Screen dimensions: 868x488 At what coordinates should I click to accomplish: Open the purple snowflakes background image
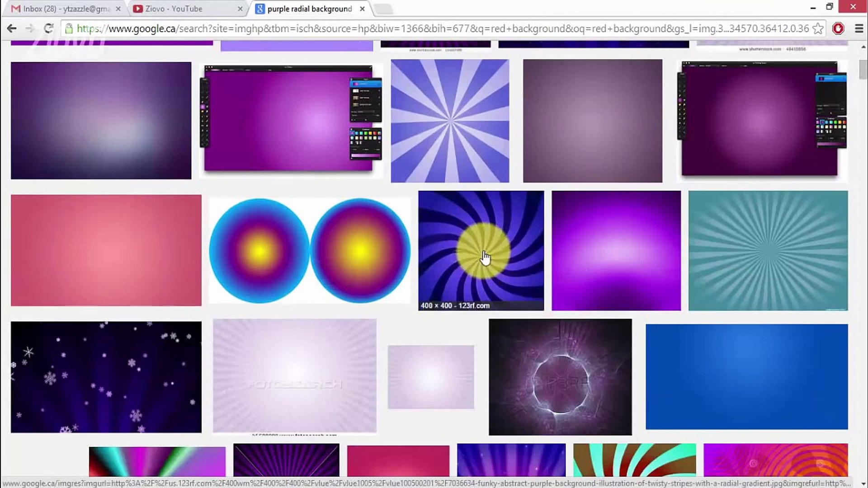[x=106, y=377]
